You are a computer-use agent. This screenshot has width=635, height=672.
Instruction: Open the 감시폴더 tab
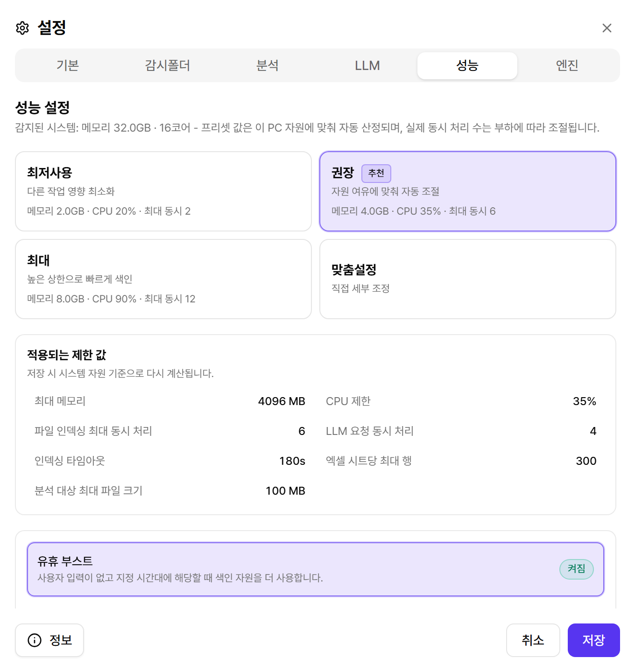pos(168,65)
